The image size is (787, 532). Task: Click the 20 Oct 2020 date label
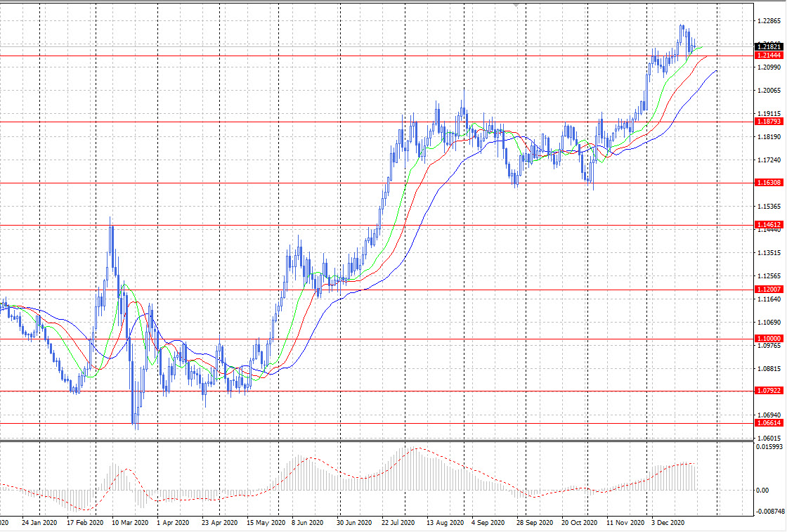point(580,523)
